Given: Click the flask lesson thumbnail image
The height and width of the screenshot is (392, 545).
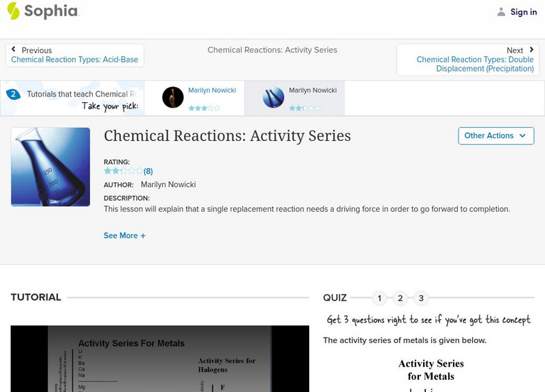Looking at the screenshot, I should [50, 167].
